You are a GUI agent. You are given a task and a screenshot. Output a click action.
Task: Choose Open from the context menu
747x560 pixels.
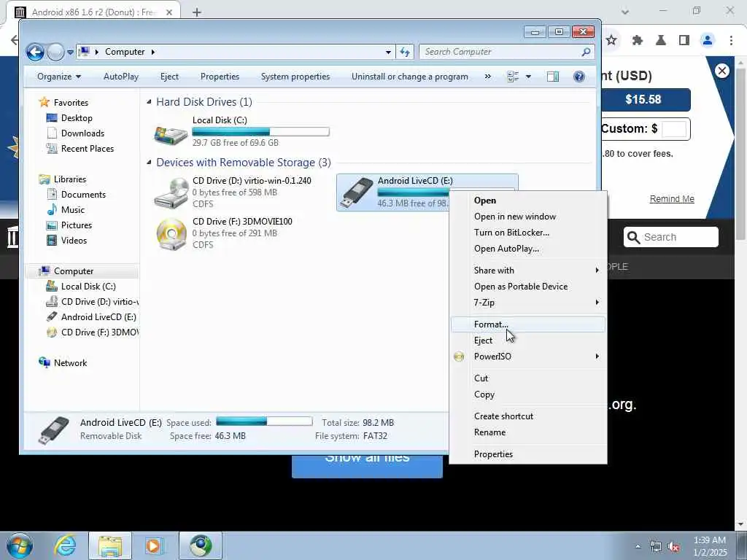click(x=484, y=201)
